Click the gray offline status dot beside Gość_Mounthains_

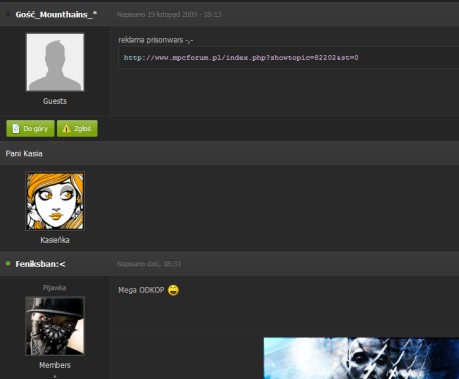coord(8,14)
